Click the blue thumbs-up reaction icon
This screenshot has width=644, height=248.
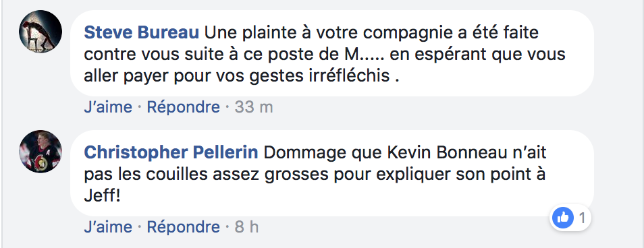pyautogui.click(x=563, y=218)
